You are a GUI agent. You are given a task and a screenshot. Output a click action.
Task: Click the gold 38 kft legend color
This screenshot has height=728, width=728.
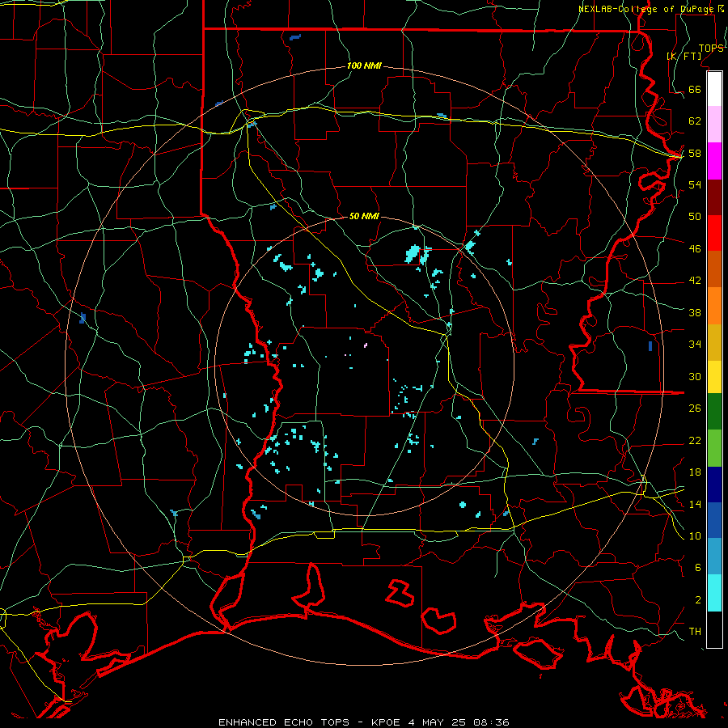(x=714, y=342)
